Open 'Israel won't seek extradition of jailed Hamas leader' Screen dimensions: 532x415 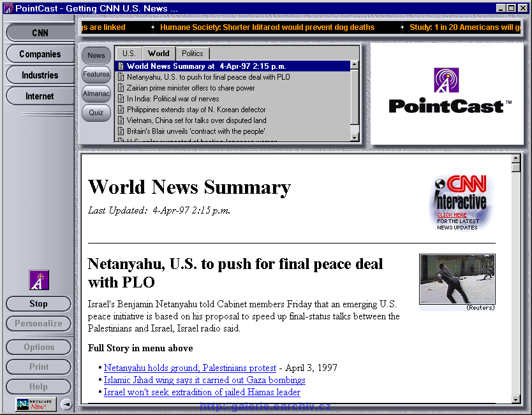coord(202,392)
